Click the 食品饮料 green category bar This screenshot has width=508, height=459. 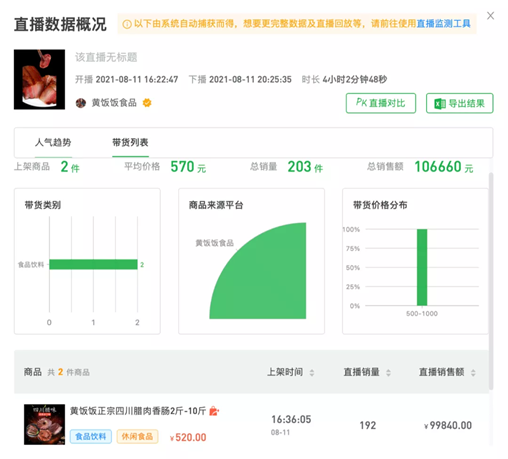(x=93, y=264)
